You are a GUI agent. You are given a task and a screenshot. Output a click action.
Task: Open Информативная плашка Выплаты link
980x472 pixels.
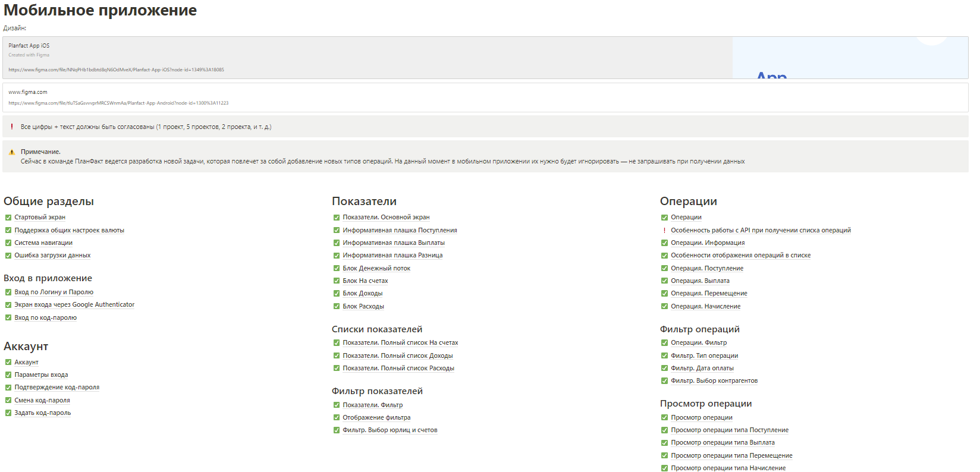[x=394, y=243]
